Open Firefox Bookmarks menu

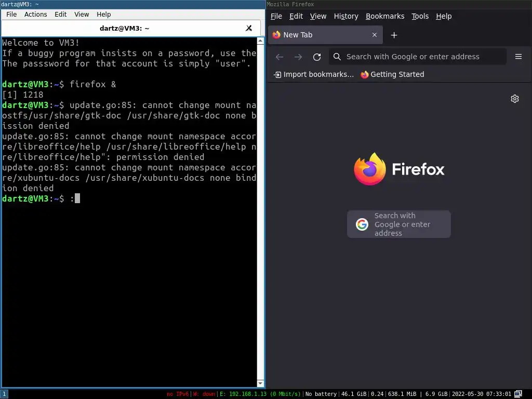pos(385,16)
